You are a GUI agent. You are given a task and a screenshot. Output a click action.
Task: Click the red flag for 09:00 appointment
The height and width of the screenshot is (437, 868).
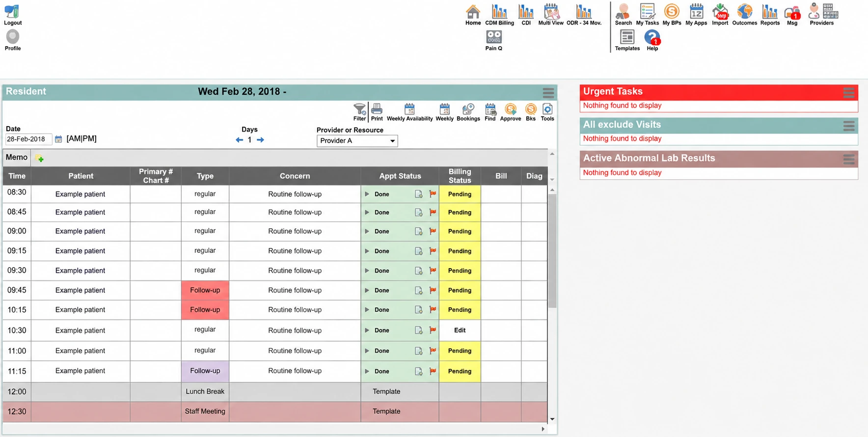[433, 231]
